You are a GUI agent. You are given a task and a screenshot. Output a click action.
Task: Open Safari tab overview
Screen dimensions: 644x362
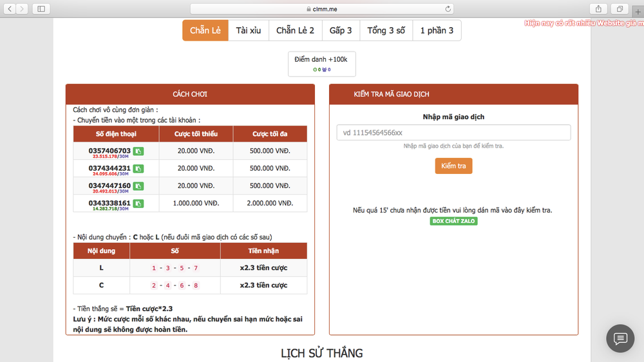pos(620,9)
